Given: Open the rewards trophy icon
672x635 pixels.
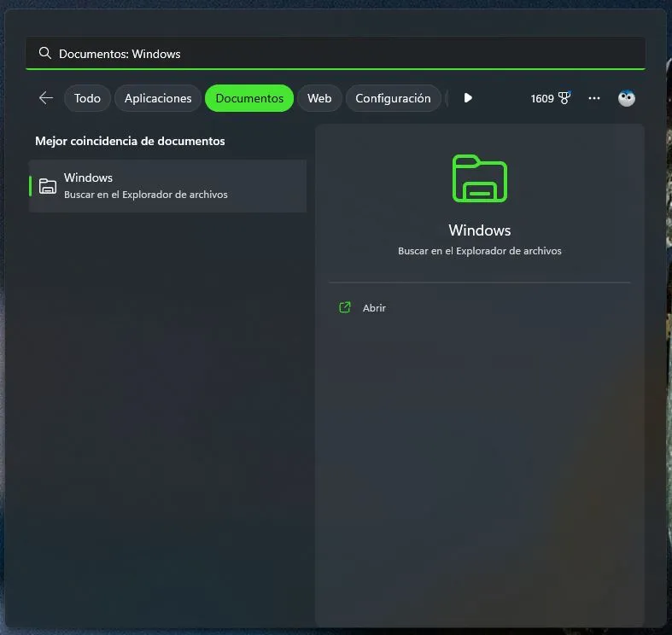Looking at the screenshot, I should tap(564, 98).
